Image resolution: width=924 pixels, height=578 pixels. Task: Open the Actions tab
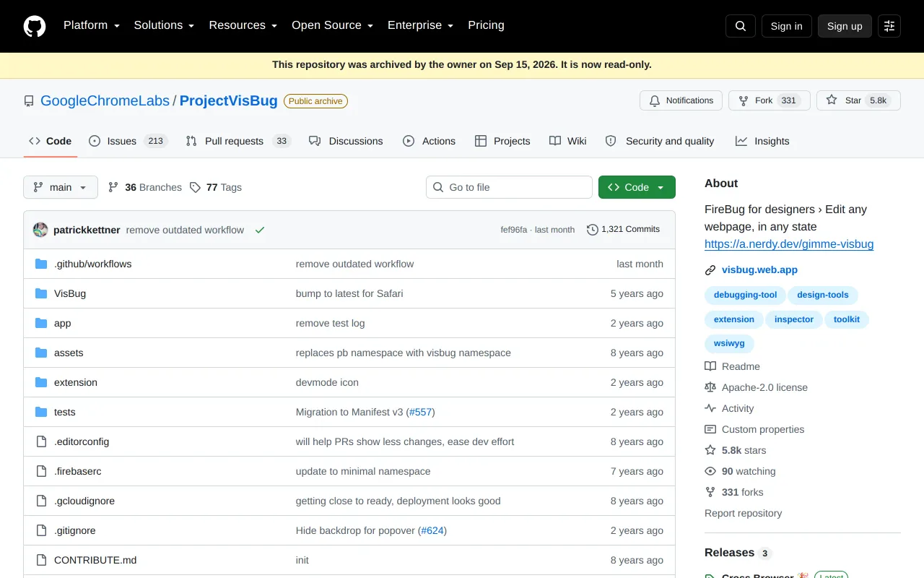[x=429, y=141]
